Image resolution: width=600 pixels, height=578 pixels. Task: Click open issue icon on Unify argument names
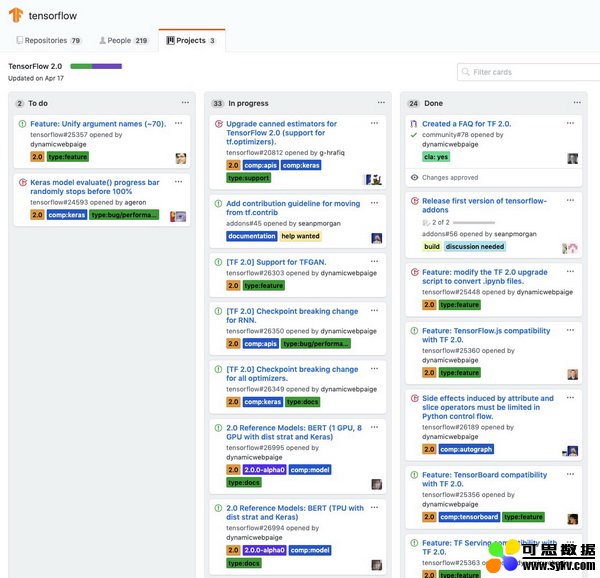tap(23, 124)
